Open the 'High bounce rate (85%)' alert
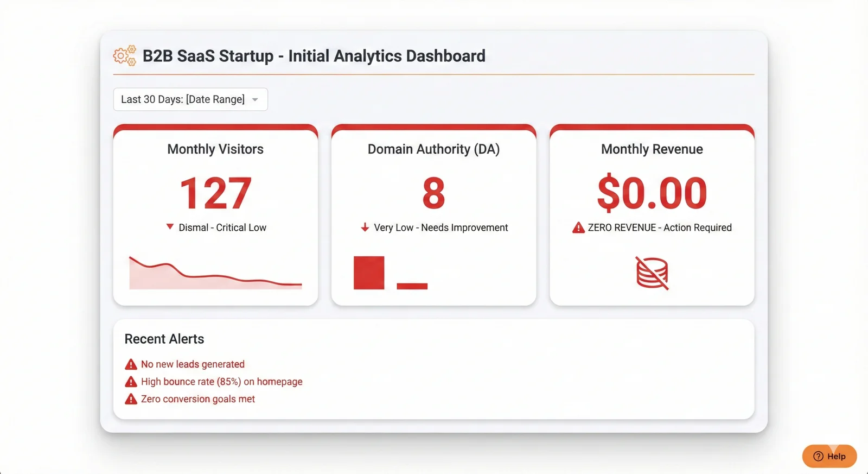This screenshot has width=868, height=474. (x=221, y=382)
